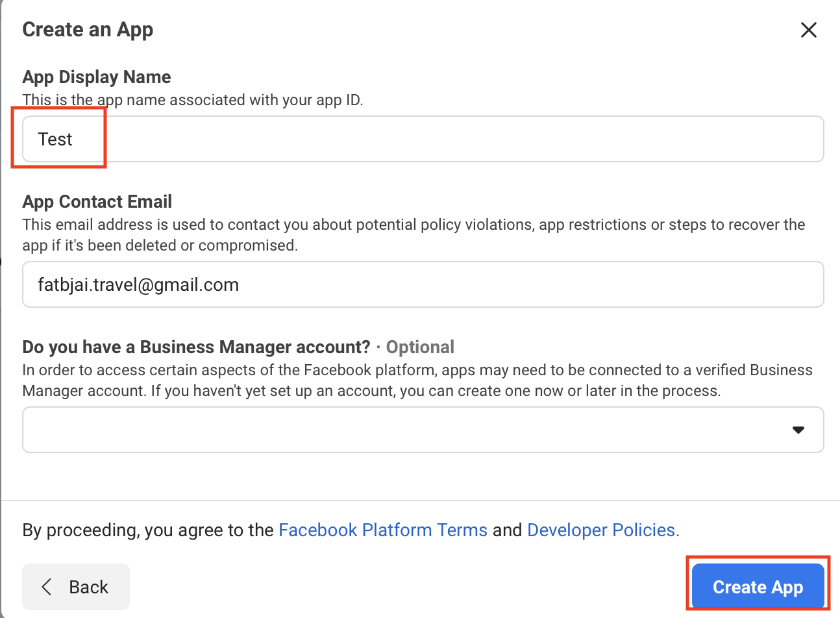The height and width of the screenshot is (618, 840).
Task: Open the Developer Policies link
Action: [x=603, y=530]
